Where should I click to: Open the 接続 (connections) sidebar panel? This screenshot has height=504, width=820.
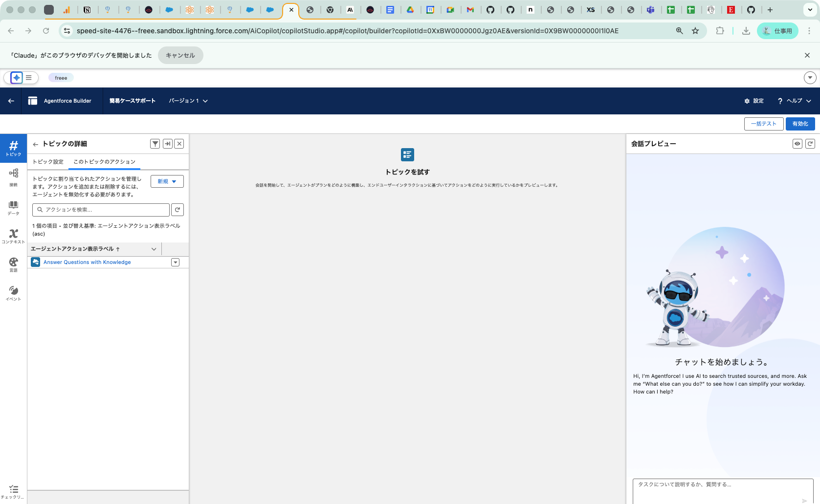tap(13, 176)
